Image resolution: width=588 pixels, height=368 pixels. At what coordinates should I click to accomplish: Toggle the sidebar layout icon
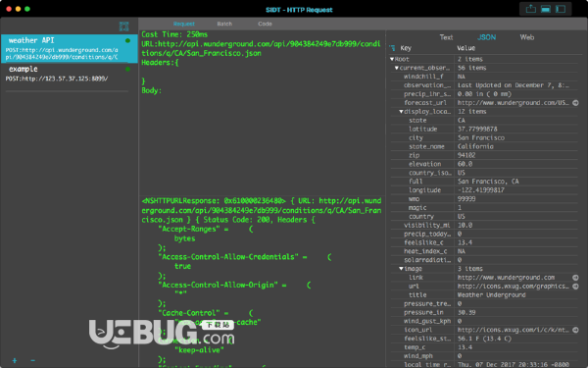pyautogui.click(x=561, y=9)
